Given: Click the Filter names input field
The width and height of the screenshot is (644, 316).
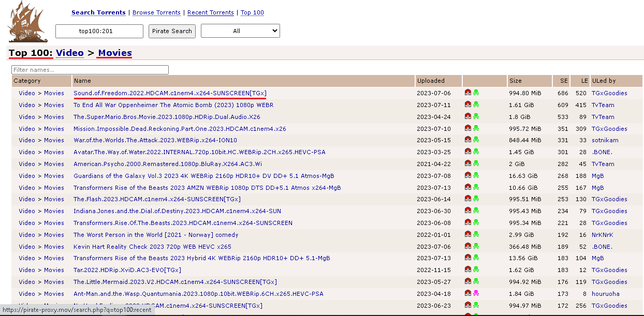Looking at the screenshot, I should tap(90, 70).
